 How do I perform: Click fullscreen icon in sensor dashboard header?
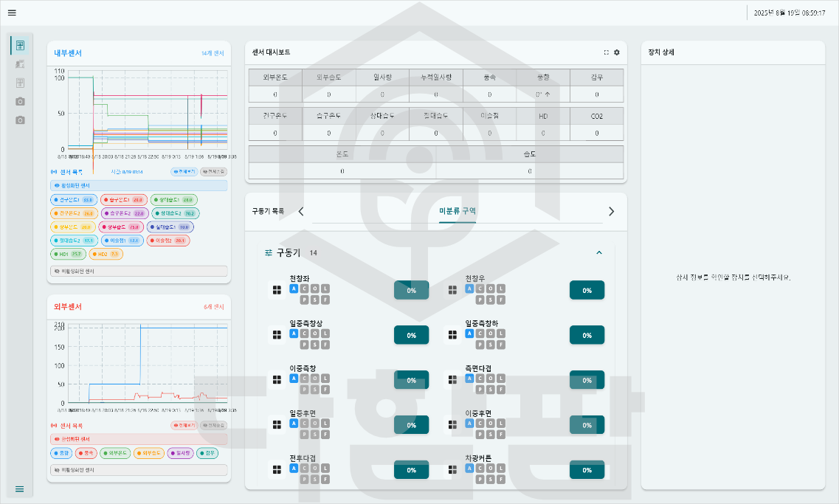[x=607, y=52]
